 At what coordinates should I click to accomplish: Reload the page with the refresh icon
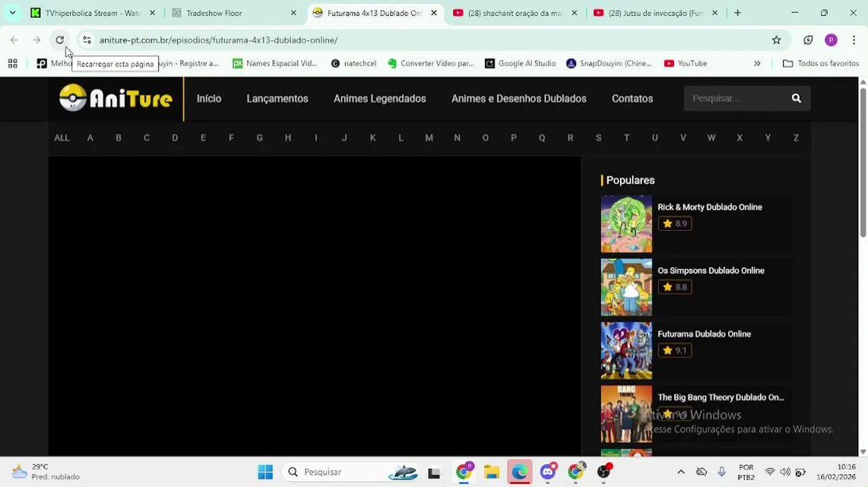point(59,40)
